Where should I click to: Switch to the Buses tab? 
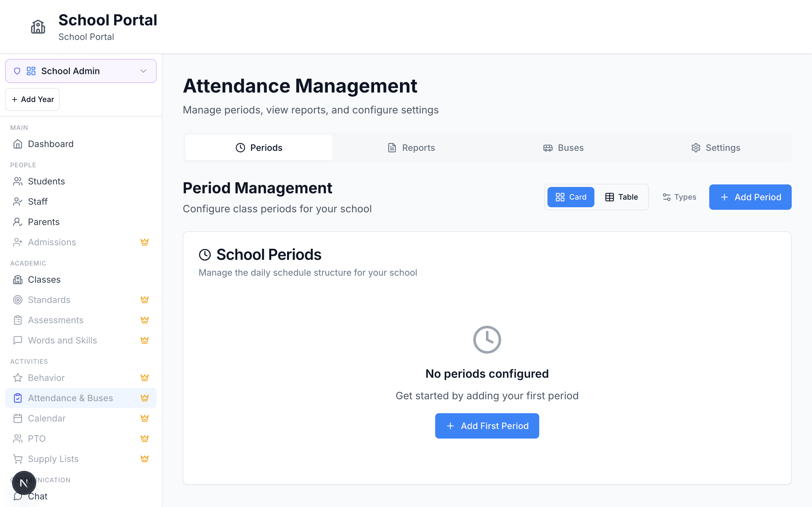click(x=563, y=148)
